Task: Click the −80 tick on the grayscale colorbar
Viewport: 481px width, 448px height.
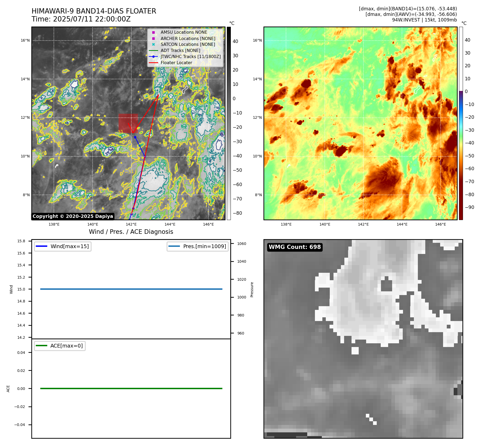Action: (237, 213)
